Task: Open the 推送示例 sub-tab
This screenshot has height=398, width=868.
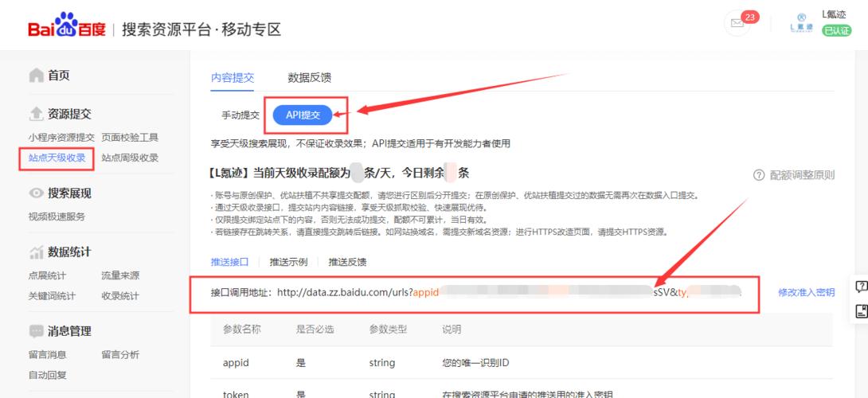Action: [x=288, y=262]
